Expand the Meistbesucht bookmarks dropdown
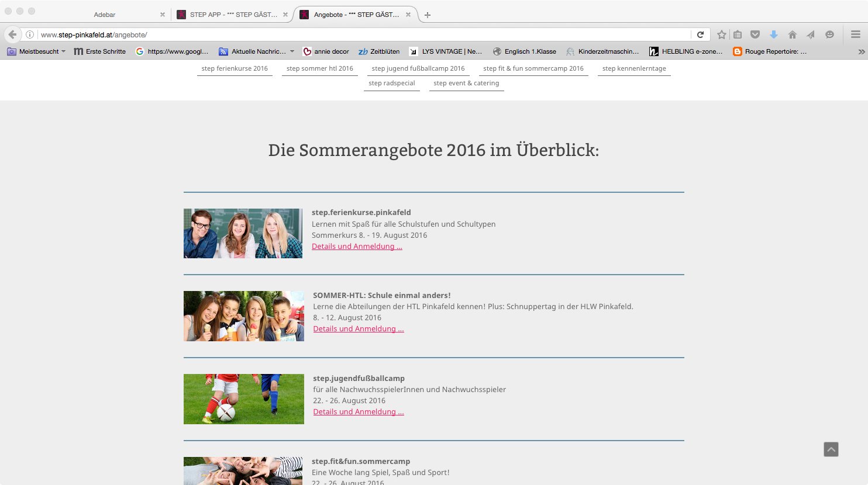Screen dimensions: 868x485 click(63, 51)
